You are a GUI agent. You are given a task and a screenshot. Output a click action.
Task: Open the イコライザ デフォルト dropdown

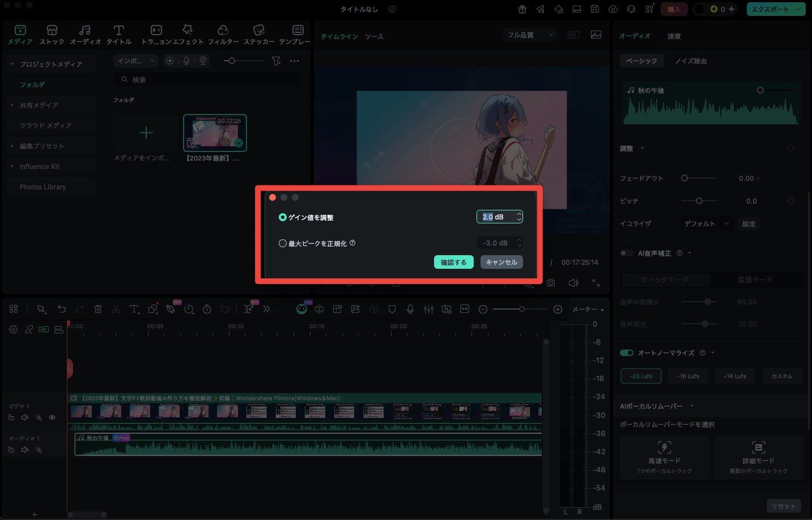coord(707,223)
